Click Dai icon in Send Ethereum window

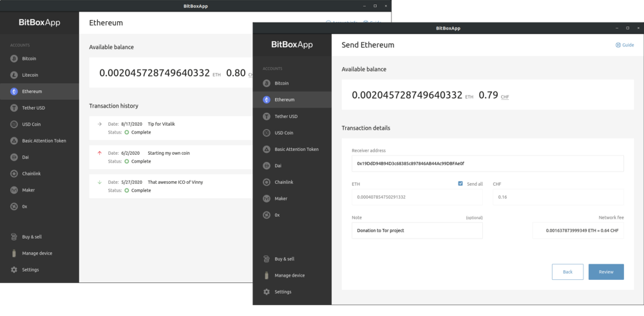point(267,166)
